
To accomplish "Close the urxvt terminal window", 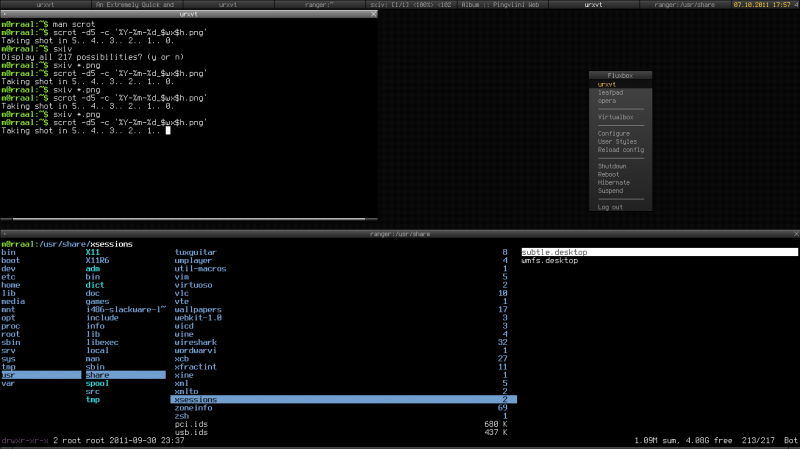I will [373, 14].
